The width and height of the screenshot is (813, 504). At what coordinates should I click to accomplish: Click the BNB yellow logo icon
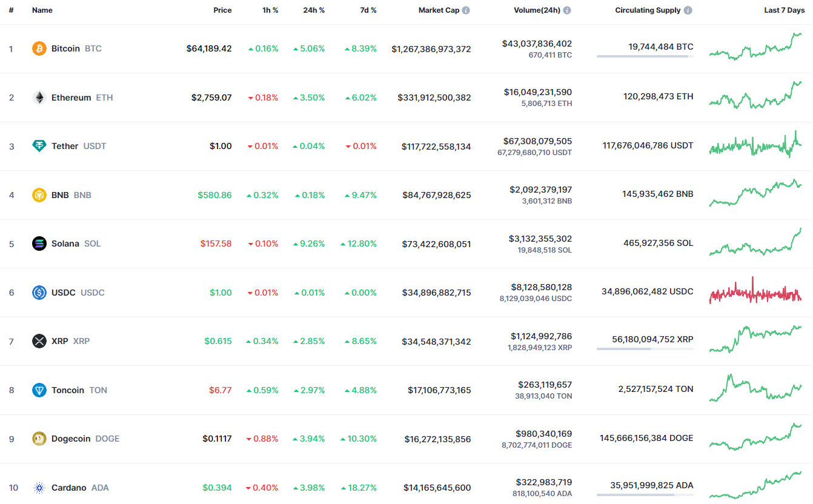coord(39,195)
